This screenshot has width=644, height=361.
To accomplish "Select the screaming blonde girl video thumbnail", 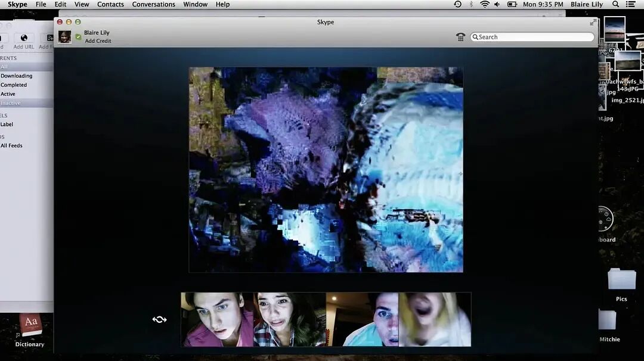I will [x=435, y=319].
